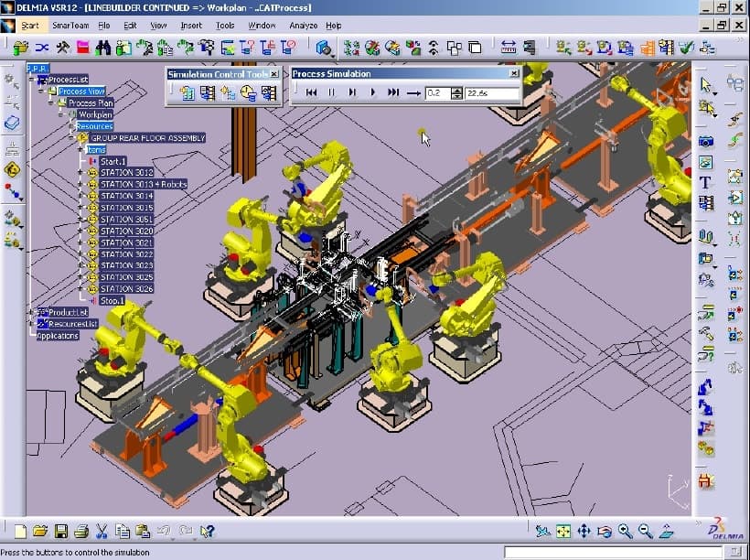Click the measure between icon in top toolbar
The width and height of the screenshot is (750, 560).
(509, 47)
